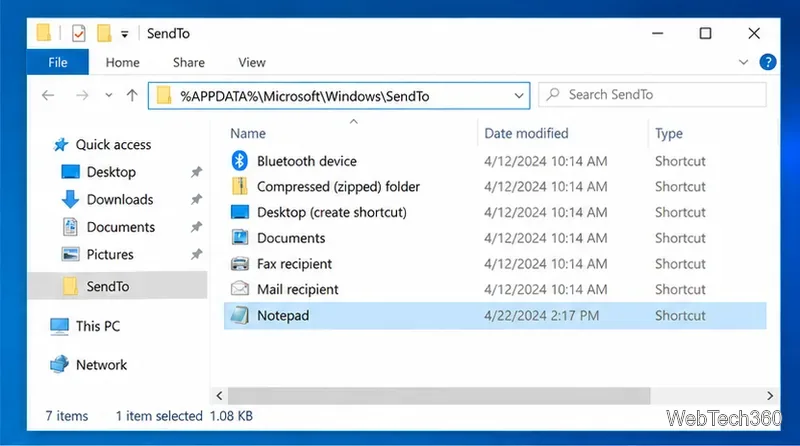Unpin Pictures using its pin icon
Image resolution: width=800 pixels, height=446 pixels.
pos(196,254)
